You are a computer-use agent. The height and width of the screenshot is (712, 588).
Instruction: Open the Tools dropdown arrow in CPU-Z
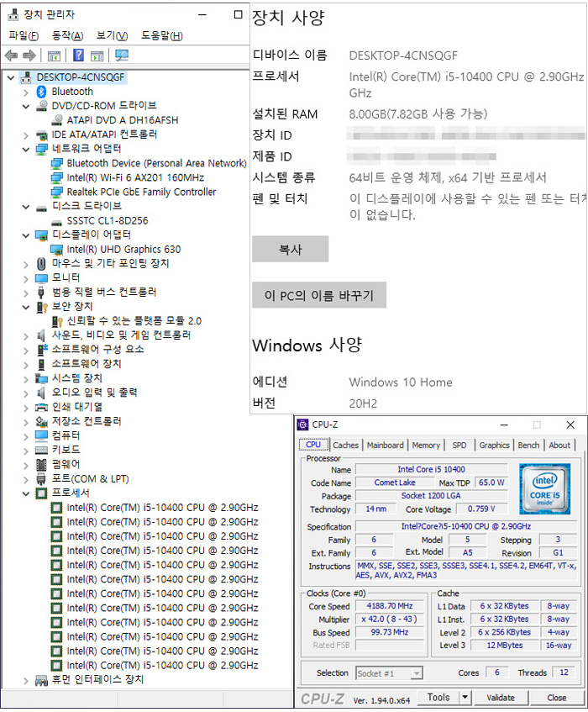coord(465,697)
